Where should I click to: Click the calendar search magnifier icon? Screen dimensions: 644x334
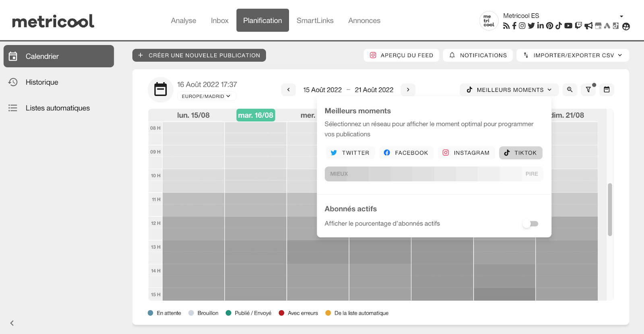(570, 89)
